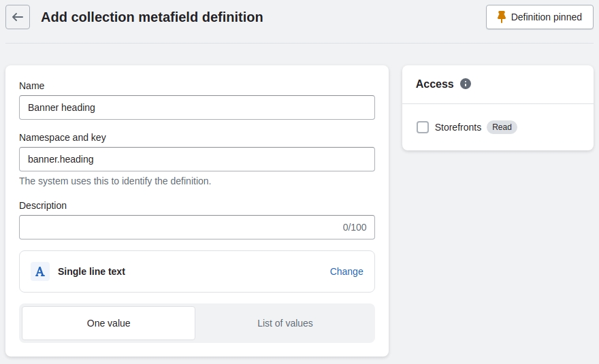This screenshot has height=364, width=599.
Task: Click the Access panel heading
Action: pos(434,84)
